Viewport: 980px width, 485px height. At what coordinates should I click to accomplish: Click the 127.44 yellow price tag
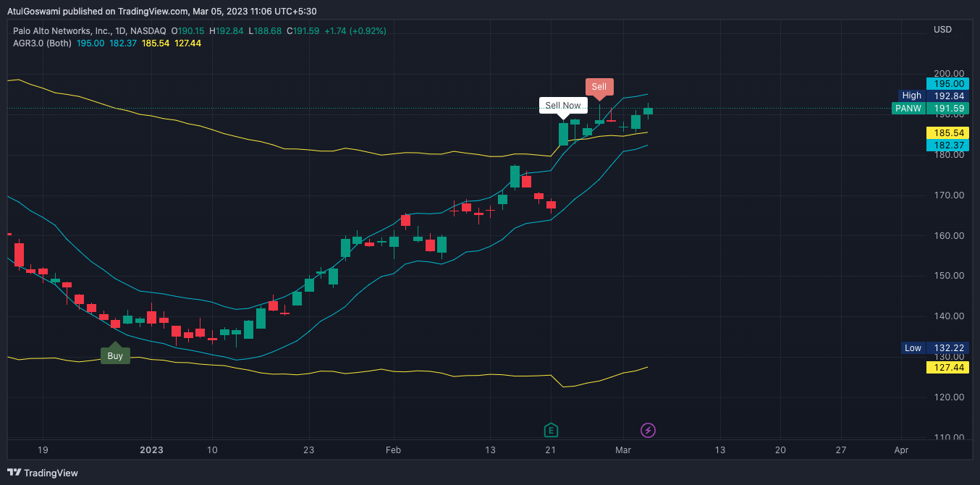[947, 368]
